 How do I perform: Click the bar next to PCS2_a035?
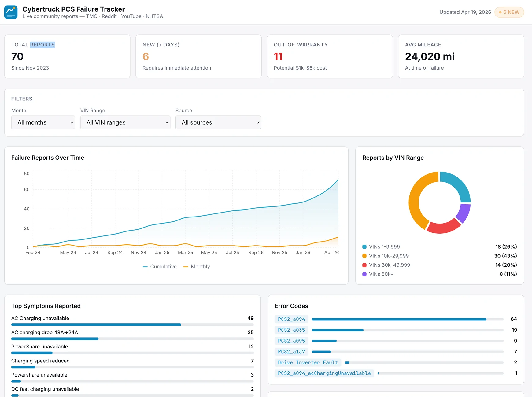(408, 330)
